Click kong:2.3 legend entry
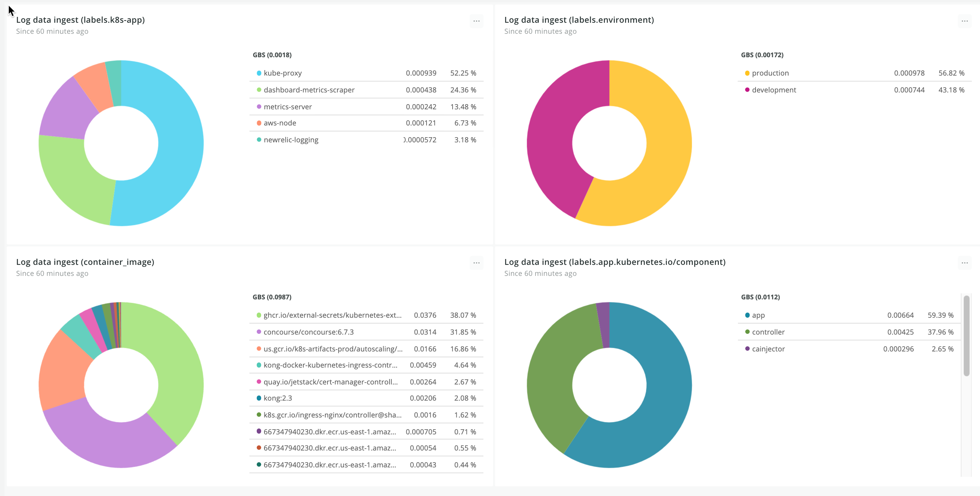The image size is (980, 496). (278, 398)
